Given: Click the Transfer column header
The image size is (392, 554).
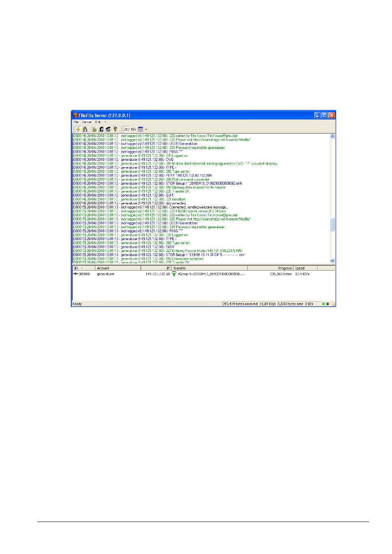Looking at the screenshot, I should tap(209, 268).
